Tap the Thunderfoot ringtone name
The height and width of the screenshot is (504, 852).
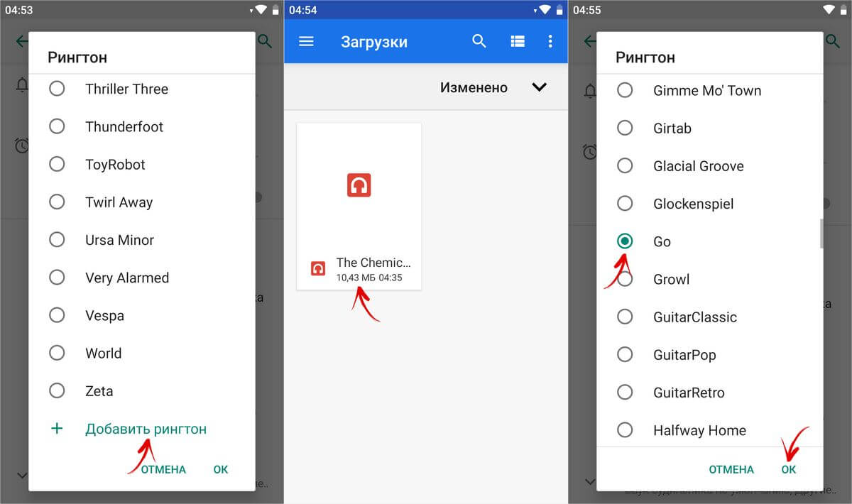(124, 126)
